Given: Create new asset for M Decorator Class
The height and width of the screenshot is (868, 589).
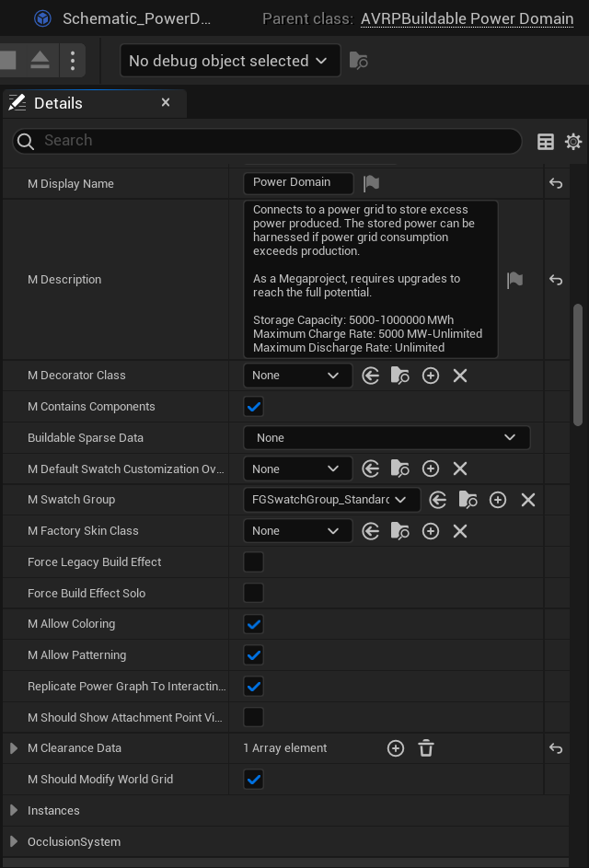Looking at the screenshot, I should 430,376.
